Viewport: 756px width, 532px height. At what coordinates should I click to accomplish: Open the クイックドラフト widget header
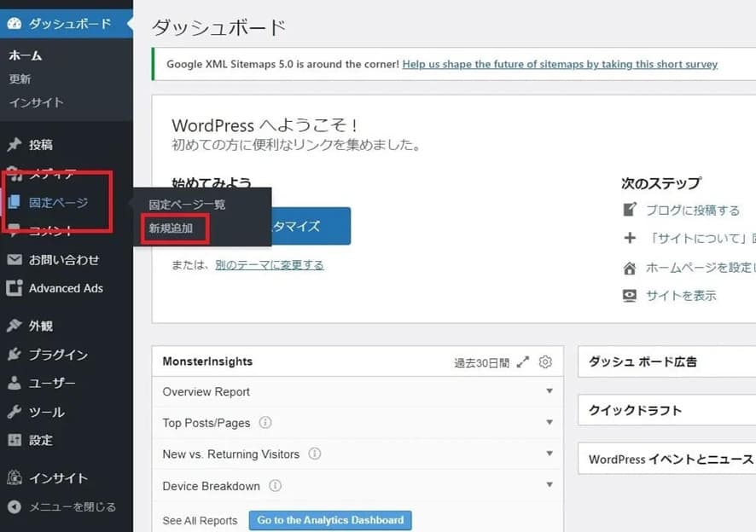(666, 410)
